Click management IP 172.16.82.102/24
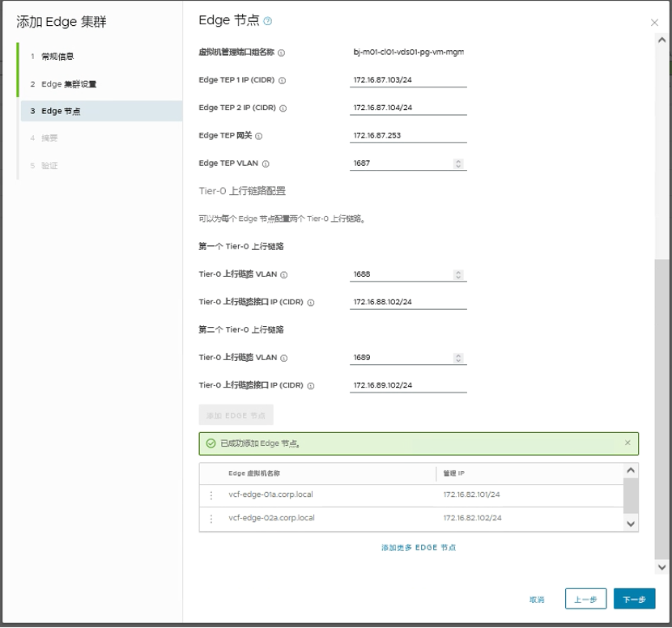Screen dimensions: 672x628 pyautogui.click(x=472, y=518)
